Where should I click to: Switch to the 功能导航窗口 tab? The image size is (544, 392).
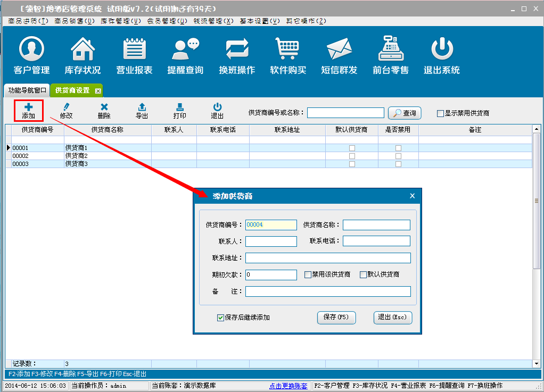pyautogui.click(x=27, y=90)
